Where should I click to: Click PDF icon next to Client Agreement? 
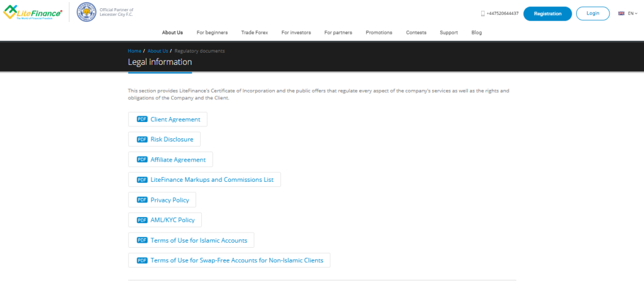tap(142, 119)
